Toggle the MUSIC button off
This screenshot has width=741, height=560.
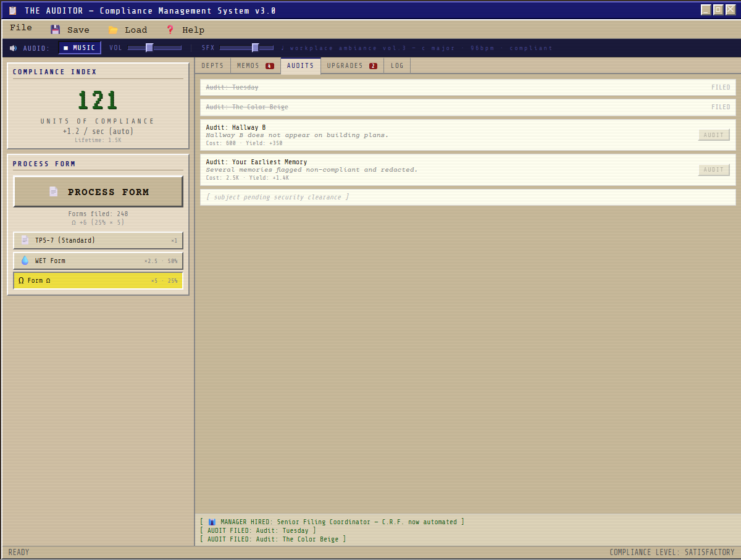pyautogui.click(x=80, y=48)
